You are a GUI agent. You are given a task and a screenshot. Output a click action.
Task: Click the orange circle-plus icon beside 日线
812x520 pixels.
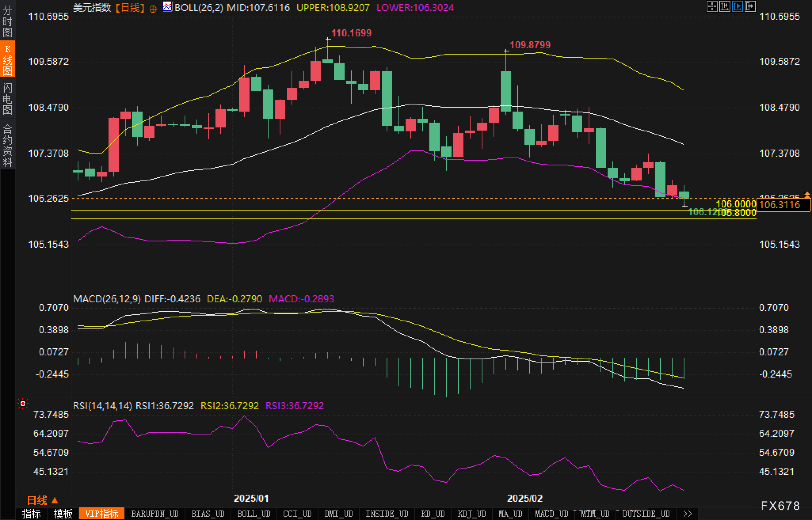click(x=153, y=9)
